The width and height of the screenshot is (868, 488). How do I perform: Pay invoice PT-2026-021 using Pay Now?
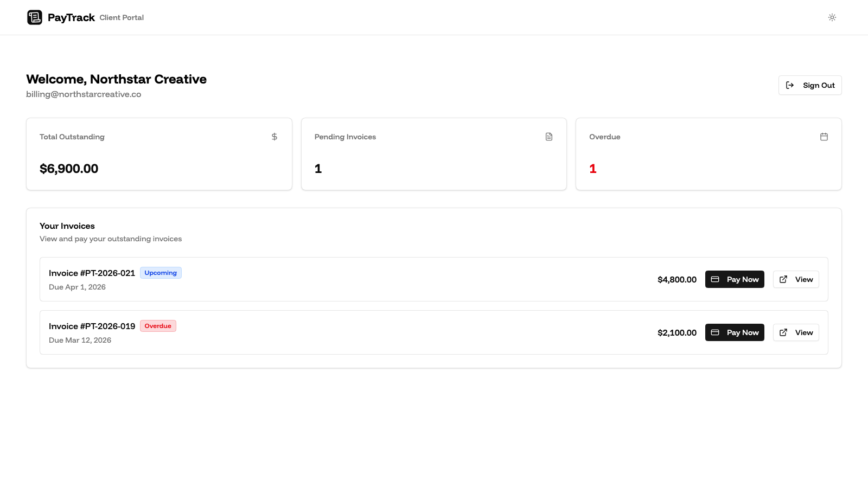point(735,279)
